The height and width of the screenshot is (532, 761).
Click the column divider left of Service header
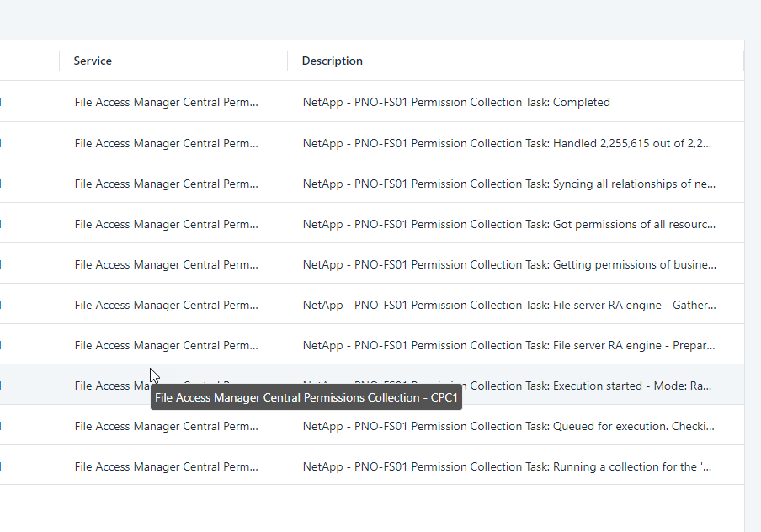point(60,61)
